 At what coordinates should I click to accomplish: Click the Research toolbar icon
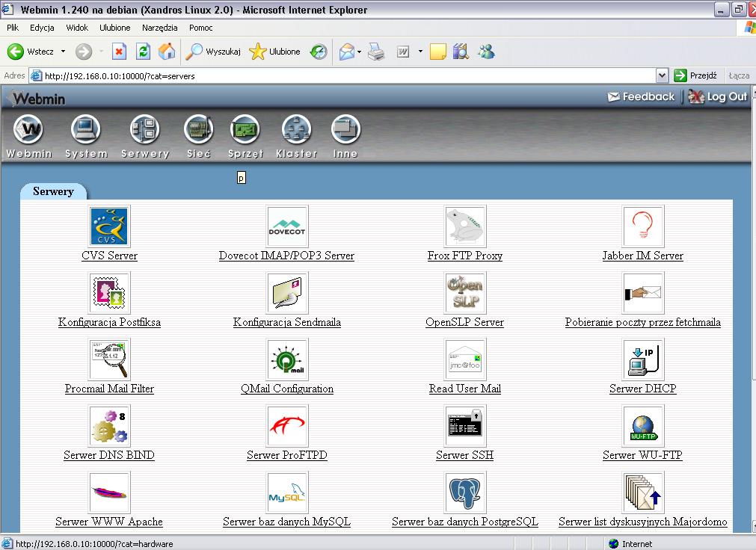coord(461,51)
